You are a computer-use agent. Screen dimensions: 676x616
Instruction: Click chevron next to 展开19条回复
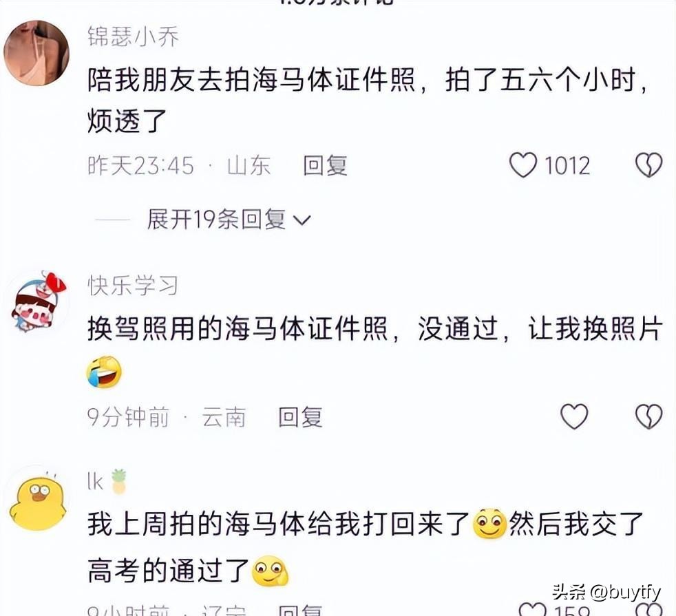(302, 221)
